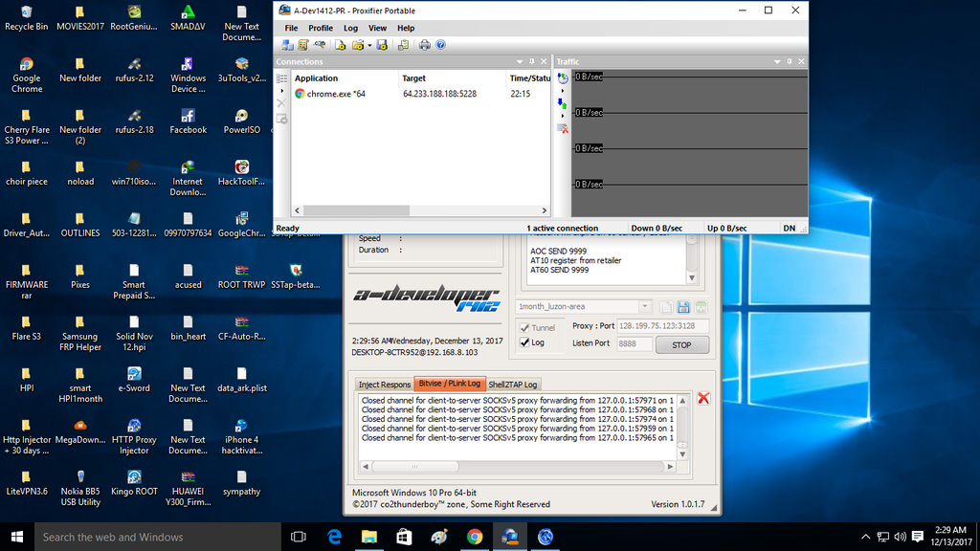Image resolution: width=980 pixels, height=551 pixels.
Task: Show hidden tray icons chevron
Action: [865, 537]
